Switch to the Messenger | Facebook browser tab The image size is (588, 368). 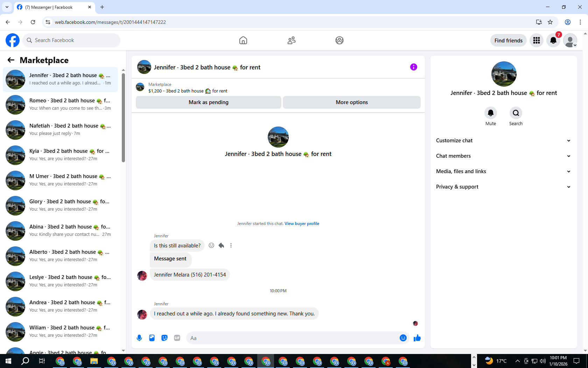[x=55, y=7]
